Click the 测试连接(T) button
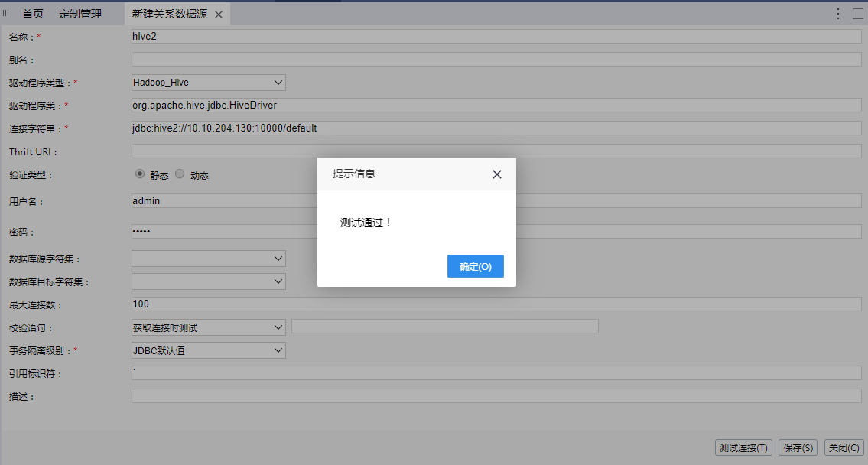Image resolution: width=868 pixels, height=465 pixels. [x=743, y=448]
